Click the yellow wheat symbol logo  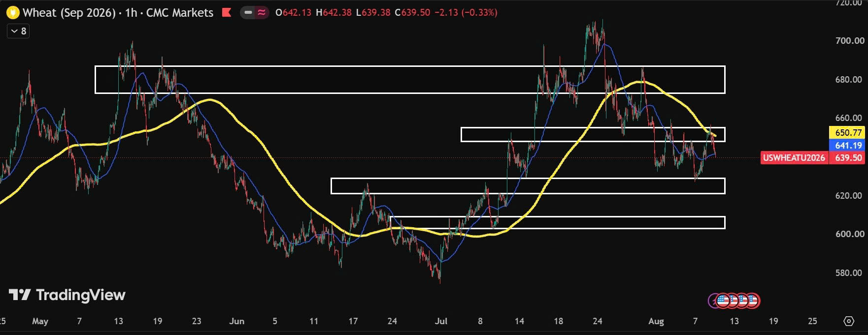point(12,13)
